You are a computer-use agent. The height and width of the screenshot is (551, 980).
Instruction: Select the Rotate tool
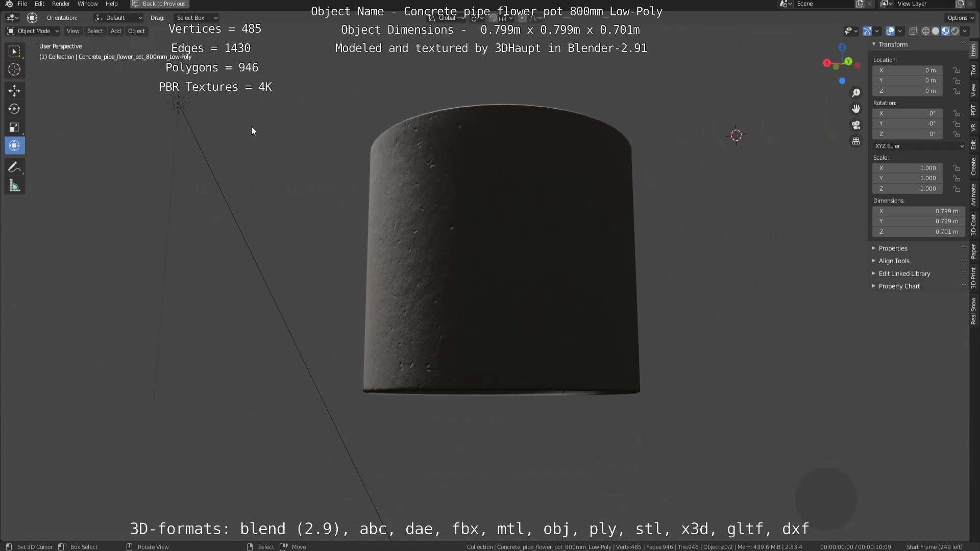(x=14, y=109)
